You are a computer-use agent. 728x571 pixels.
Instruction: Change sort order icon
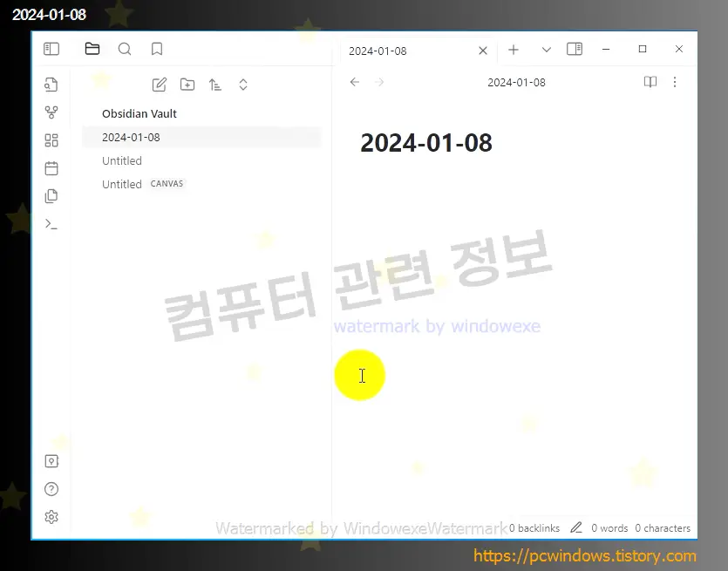[215, 85]
